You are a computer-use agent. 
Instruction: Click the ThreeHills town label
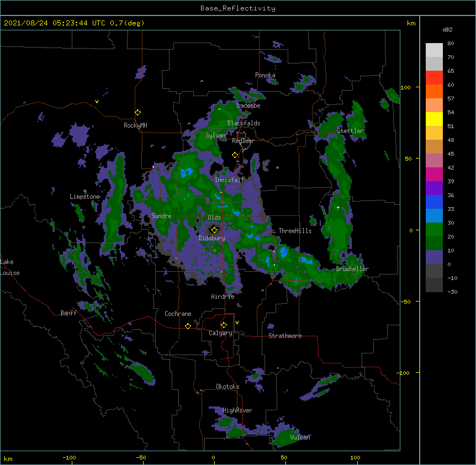click(x=295, y=231)
